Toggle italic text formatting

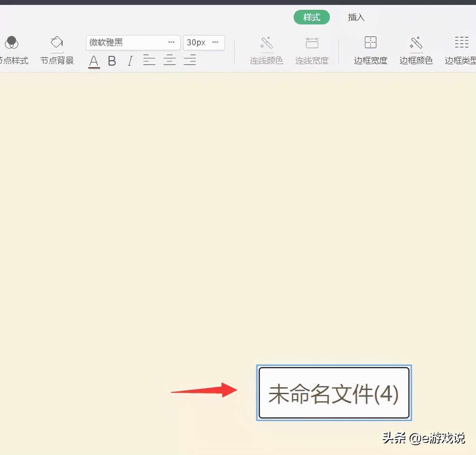(130, 61)
